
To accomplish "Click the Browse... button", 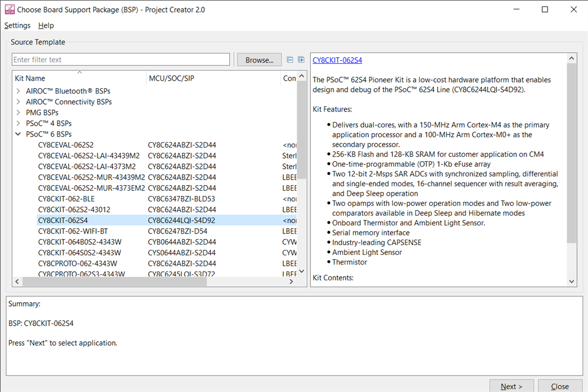I will 259,60.
